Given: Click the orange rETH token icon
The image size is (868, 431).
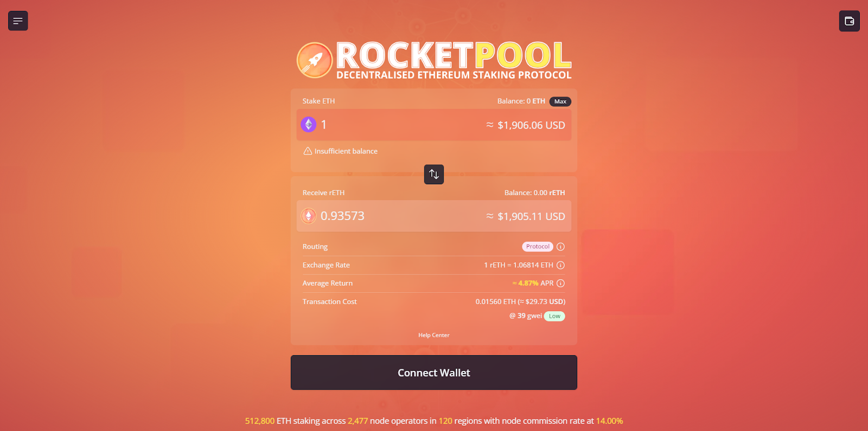Looking at the screenshot, I should [309, 216].
